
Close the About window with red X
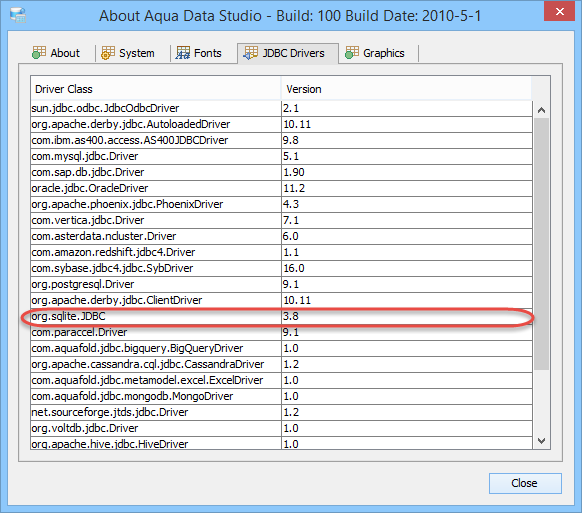[559, 12]
